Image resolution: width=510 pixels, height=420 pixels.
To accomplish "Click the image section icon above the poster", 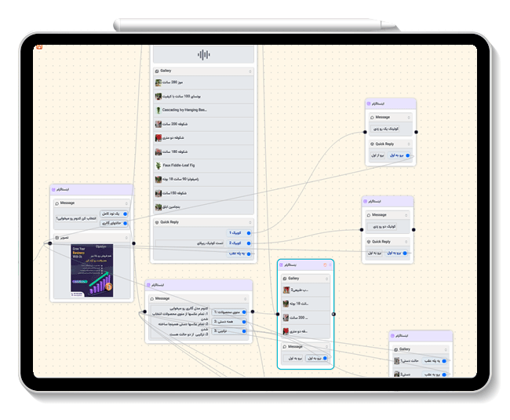I will click(56, 237).
